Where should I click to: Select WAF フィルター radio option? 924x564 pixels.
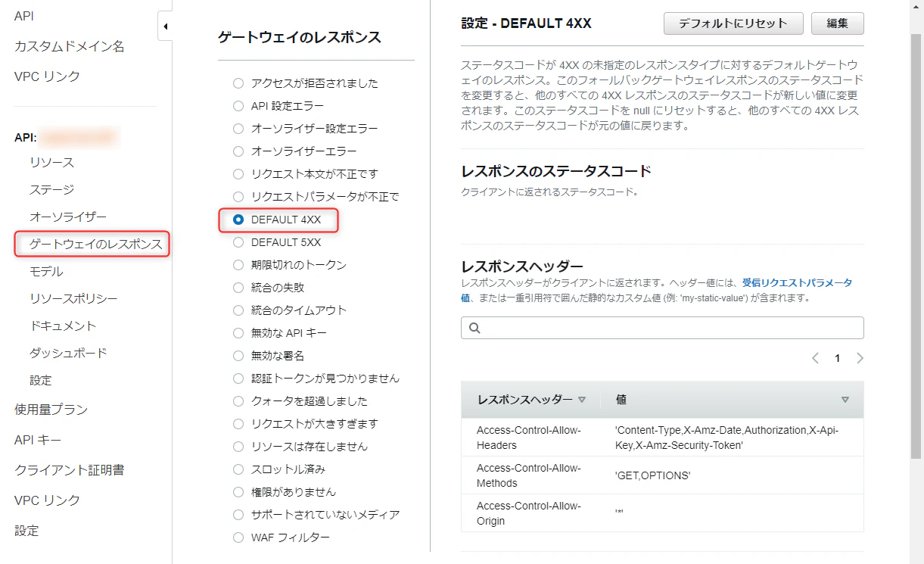[238, 538]
